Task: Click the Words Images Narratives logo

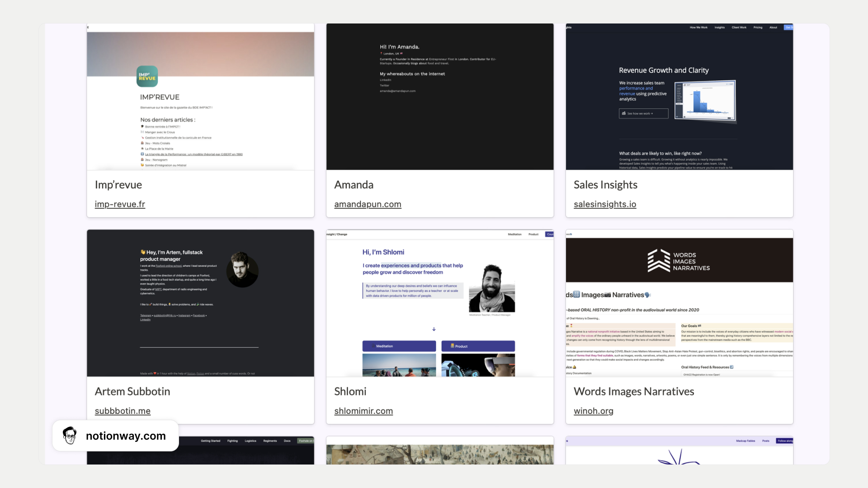Action: tap(679, 261)
